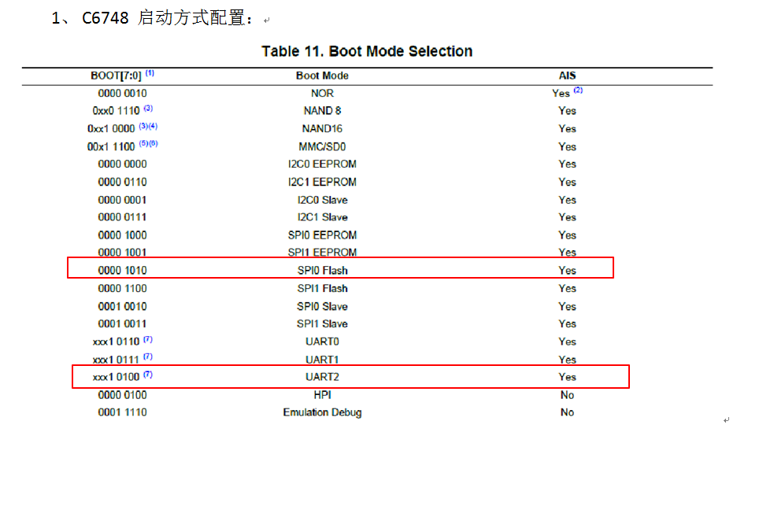Screen dimensions: 774x532
Task: Open footnote (7) next to UART2
Action: 146,374
